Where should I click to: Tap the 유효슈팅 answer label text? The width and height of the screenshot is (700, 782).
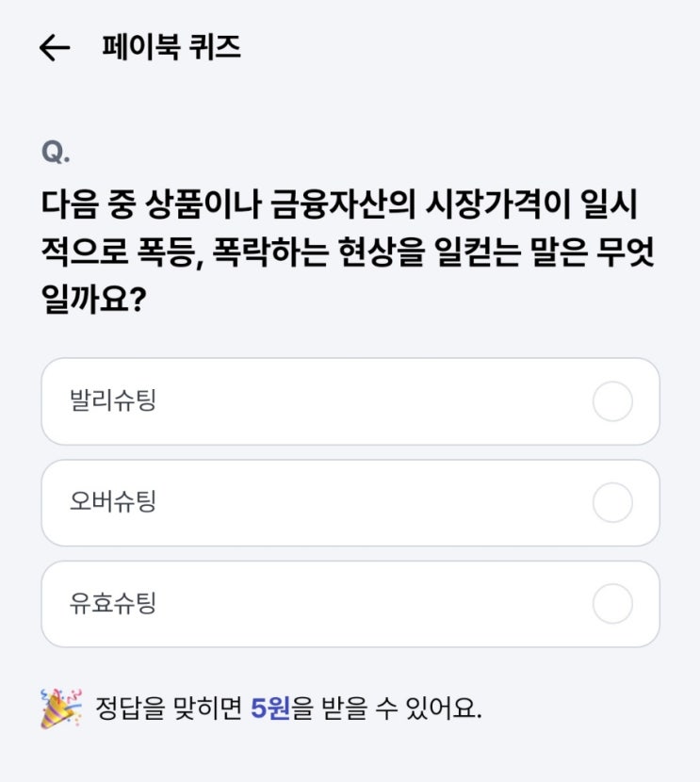[113, 604]
